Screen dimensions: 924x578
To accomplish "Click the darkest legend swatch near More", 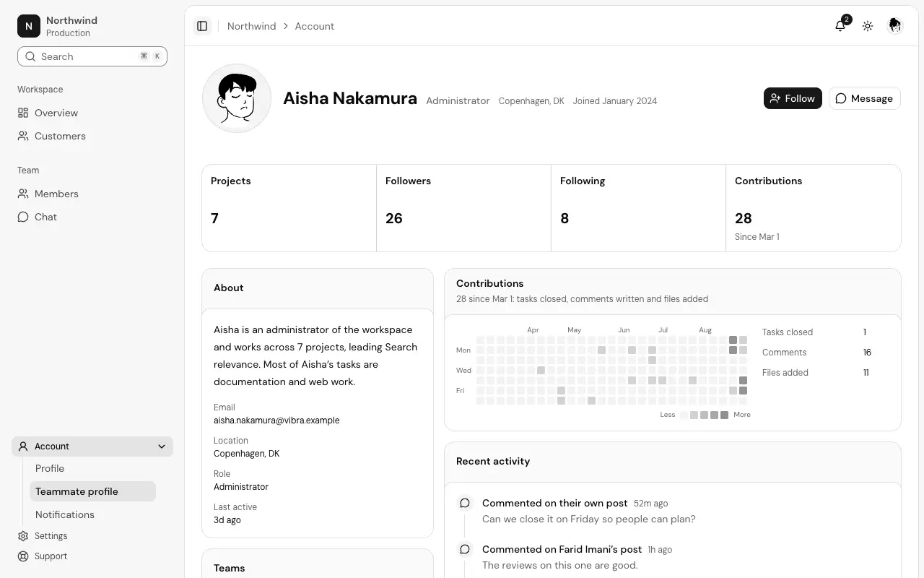I will (724, 415).
